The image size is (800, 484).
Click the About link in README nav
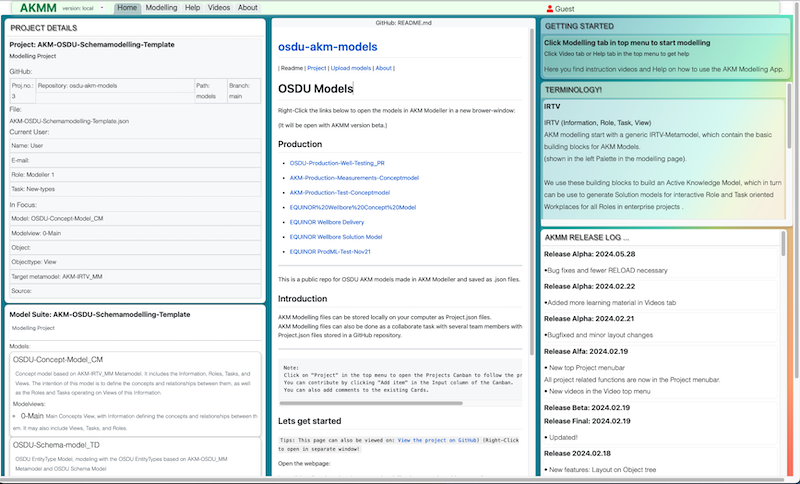pyautogui.click(x=384, y=68)
